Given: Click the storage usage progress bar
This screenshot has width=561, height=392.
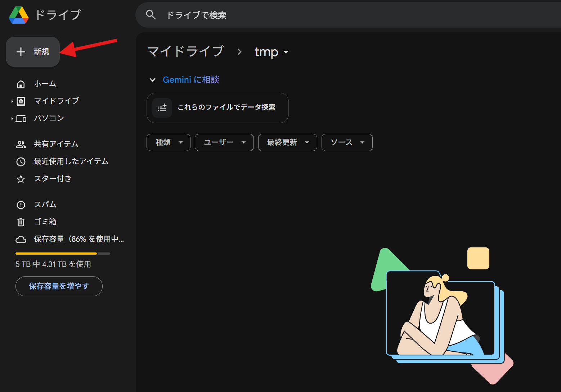Looking at the screenshot, I should 63,254.
